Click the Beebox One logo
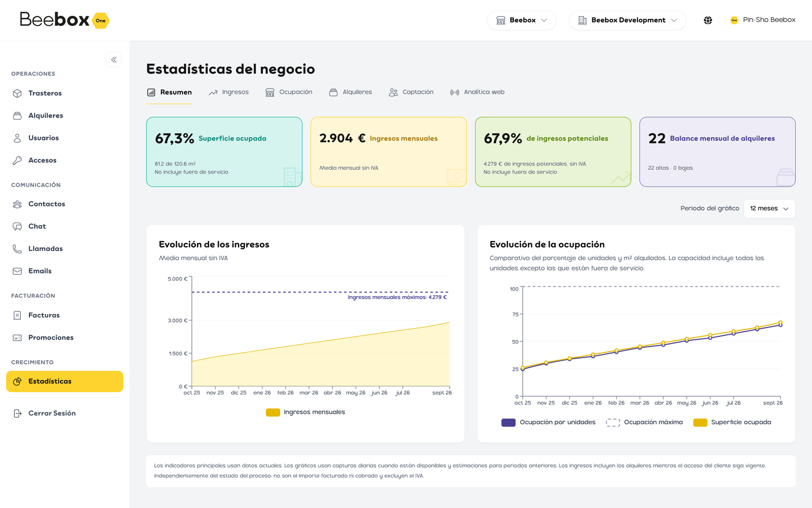Viewport: 812px width, 508px height. 64,20
